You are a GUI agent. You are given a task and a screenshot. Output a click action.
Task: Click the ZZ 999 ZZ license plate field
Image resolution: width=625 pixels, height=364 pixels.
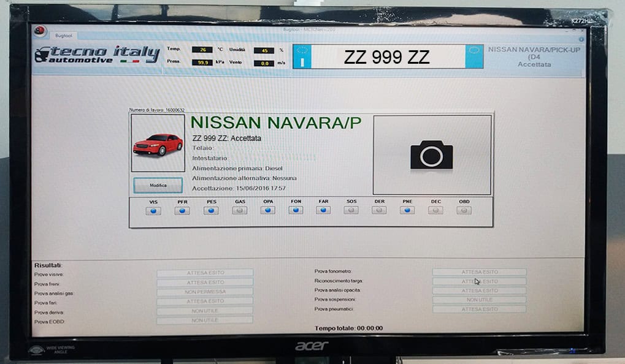click(388, 56)
